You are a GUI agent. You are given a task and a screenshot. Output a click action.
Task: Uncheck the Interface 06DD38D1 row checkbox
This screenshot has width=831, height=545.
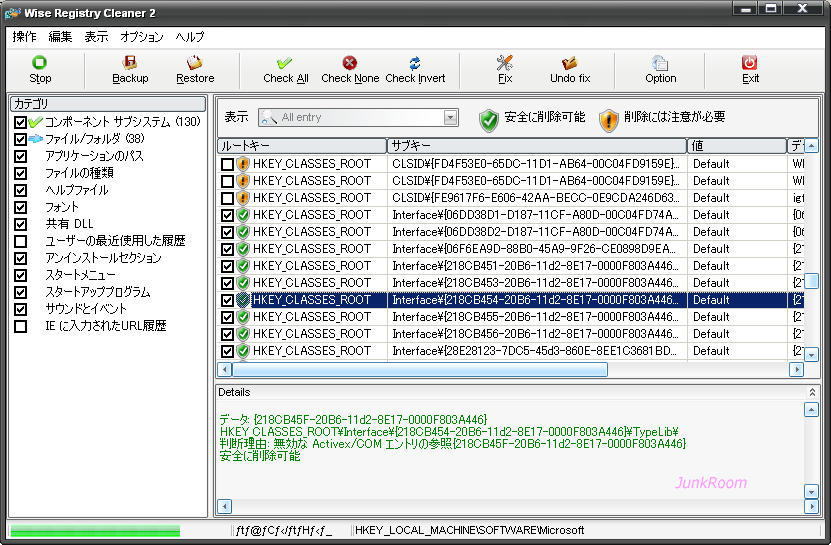[227, 215]
